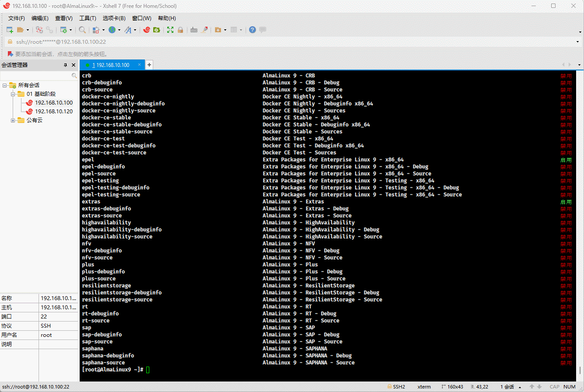Image resolution: width=584 pixels, height=392 pixels.
Task: Select the 192.168.10.100 session tab
Action: pyautogui.click(x=111, y=65)
